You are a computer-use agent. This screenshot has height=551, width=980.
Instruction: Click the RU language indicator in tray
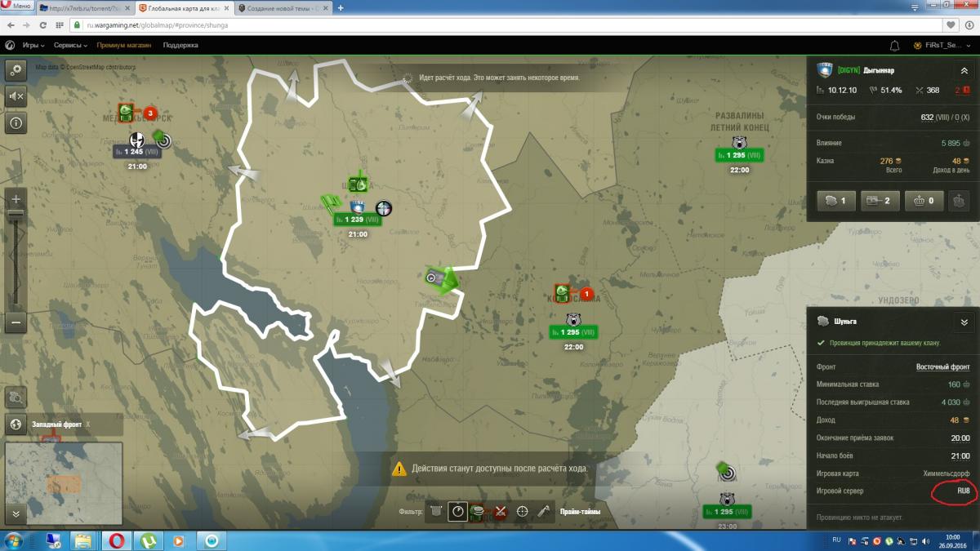[836, 540]
